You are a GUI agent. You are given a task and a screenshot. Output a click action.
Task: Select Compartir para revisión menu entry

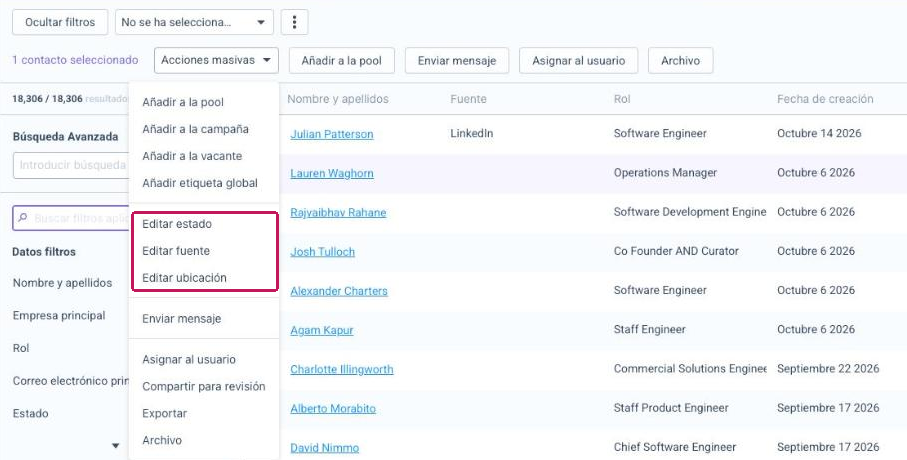(204, 387)
